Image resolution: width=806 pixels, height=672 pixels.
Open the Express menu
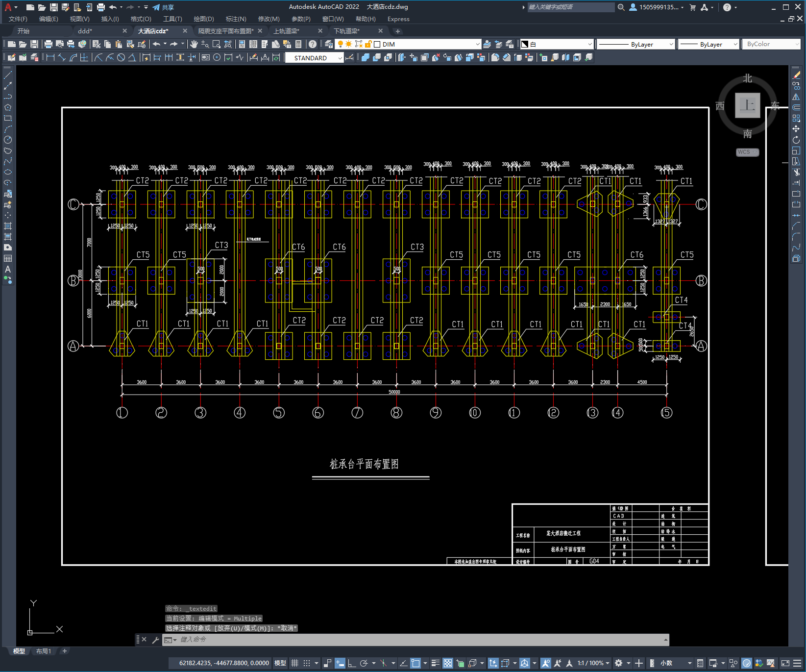point(398,19)
